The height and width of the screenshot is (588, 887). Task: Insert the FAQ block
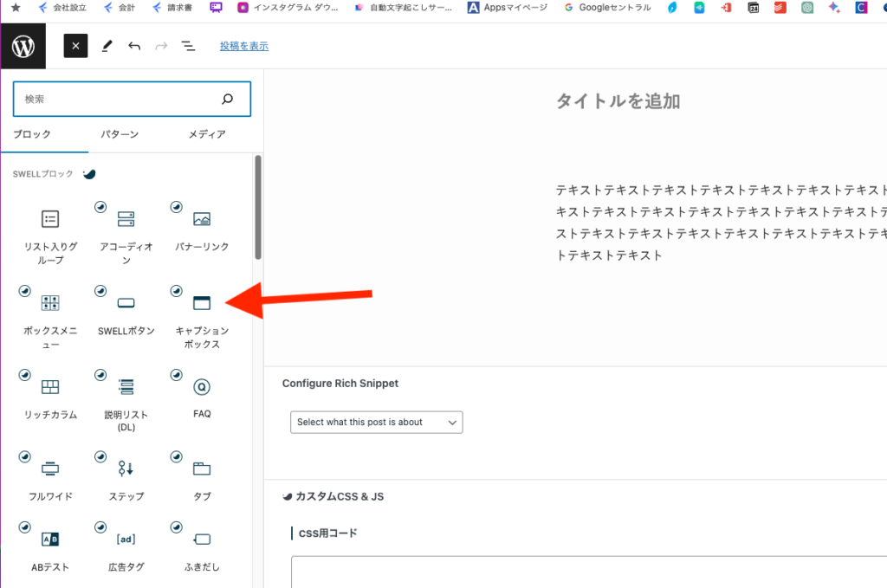click(202, 395)
